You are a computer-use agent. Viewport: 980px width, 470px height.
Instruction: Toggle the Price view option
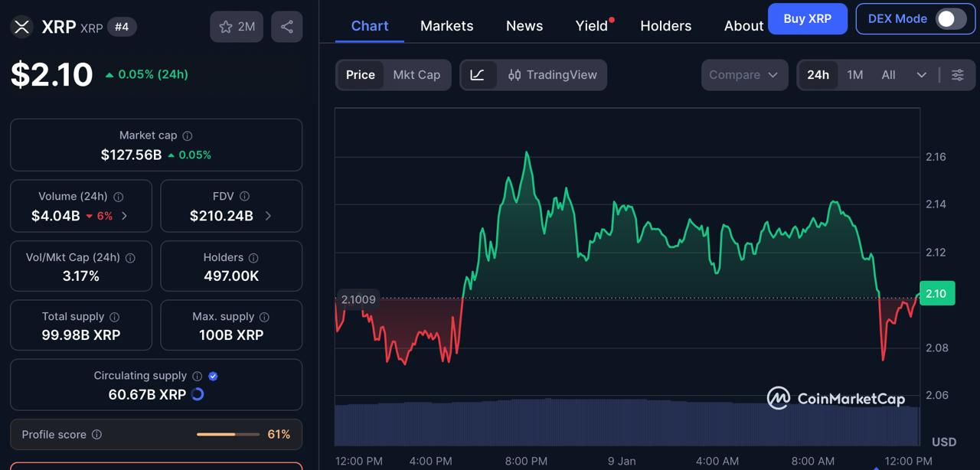coord(361,74)
